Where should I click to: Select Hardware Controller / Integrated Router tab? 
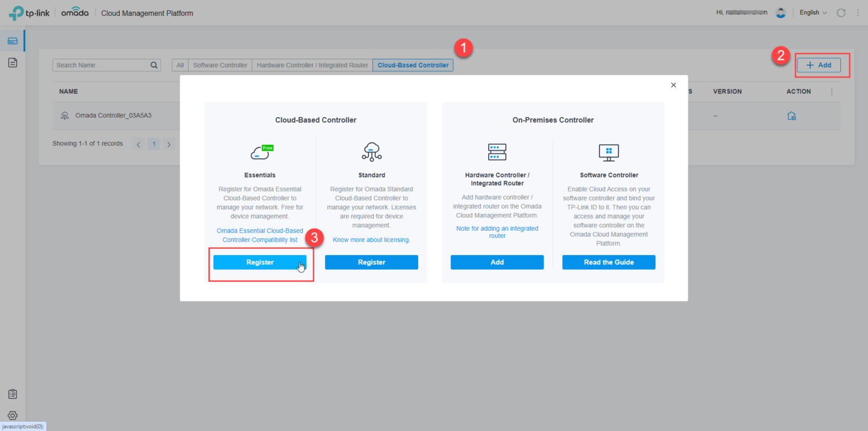pos(312,65)
